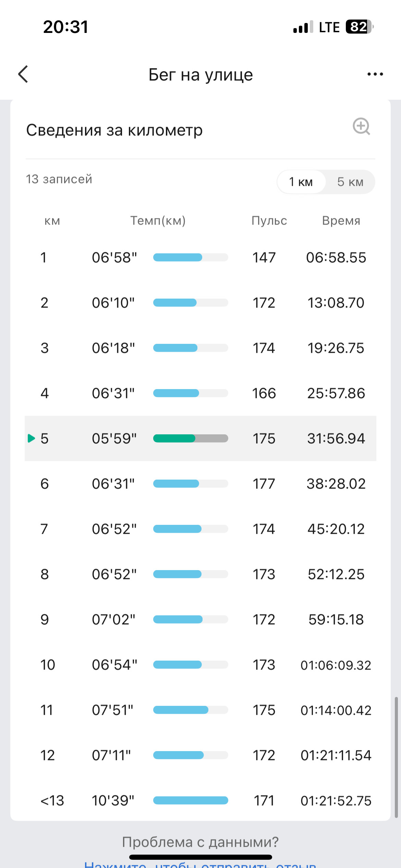Tap the cellular signal bars icon
The image size is (401, 868).
click(x=303, y=27)
